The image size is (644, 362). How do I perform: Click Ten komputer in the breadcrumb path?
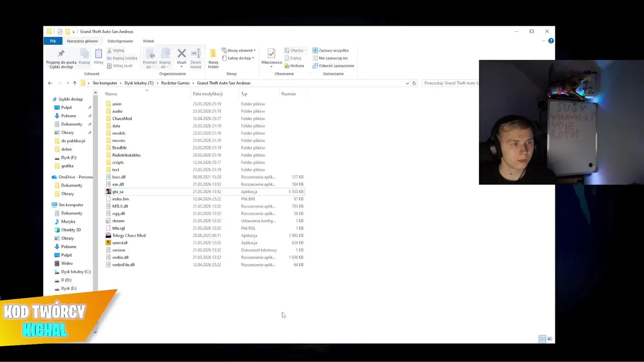coord(105,83)
